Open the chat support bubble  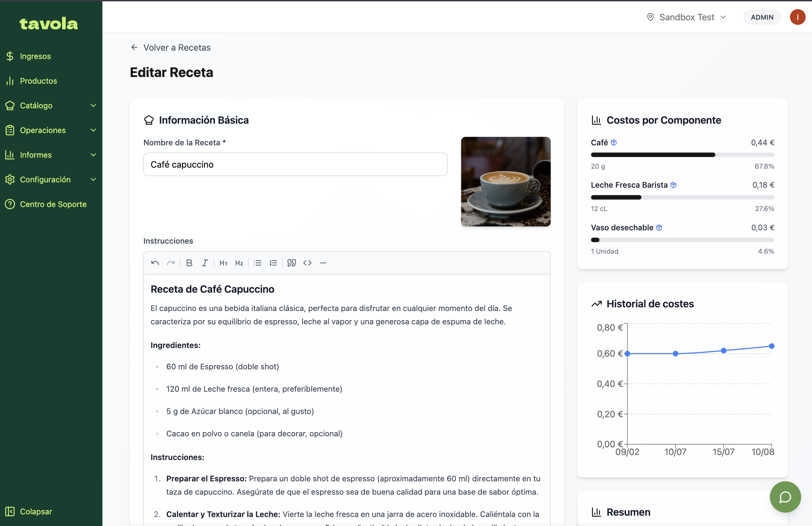pos(785,497)
